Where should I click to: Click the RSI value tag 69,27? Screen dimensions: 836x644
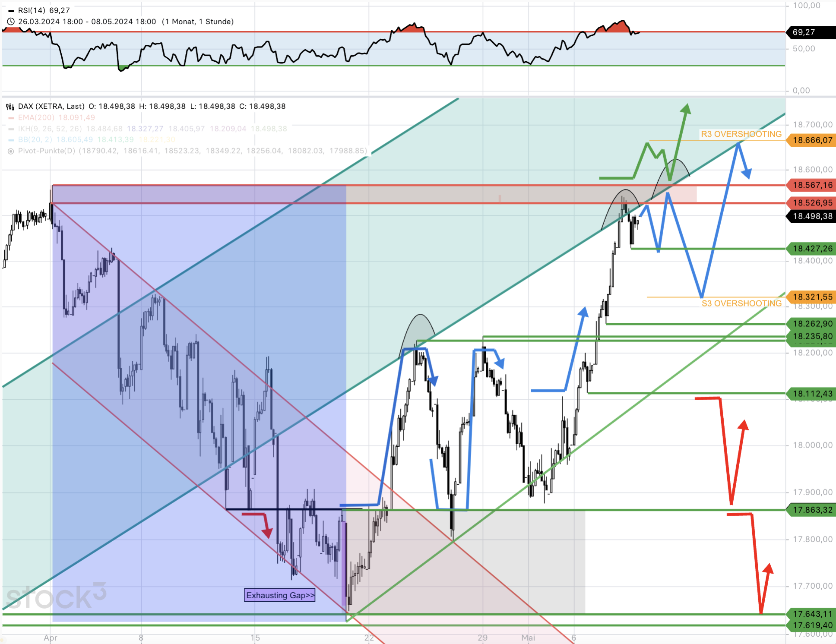tap(811, 32)
